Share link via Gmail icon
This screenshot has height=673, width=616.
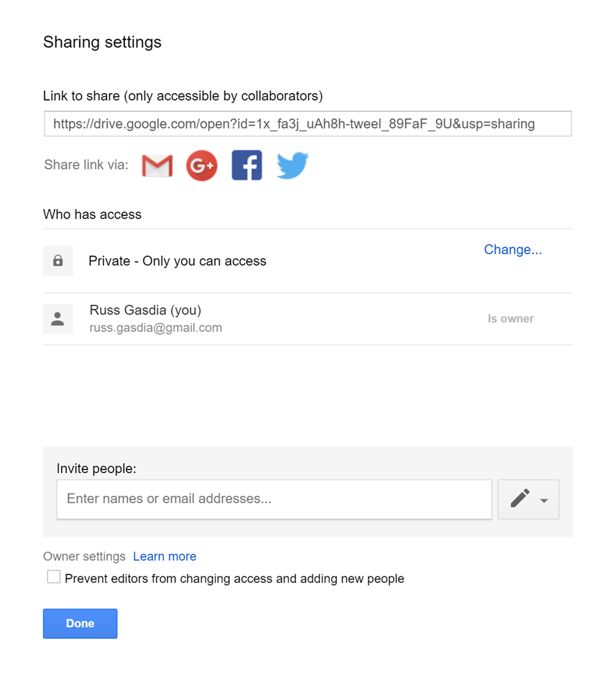[157, 166]
